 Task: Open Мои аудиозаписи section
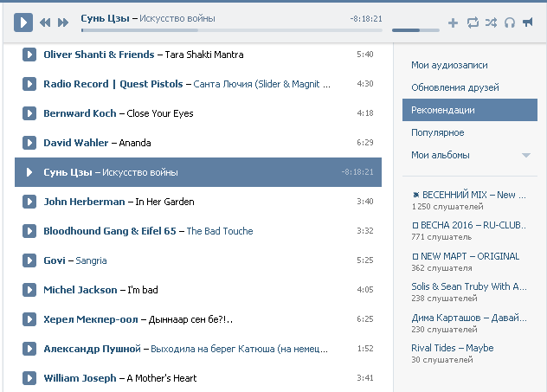[x=449, y=65]
